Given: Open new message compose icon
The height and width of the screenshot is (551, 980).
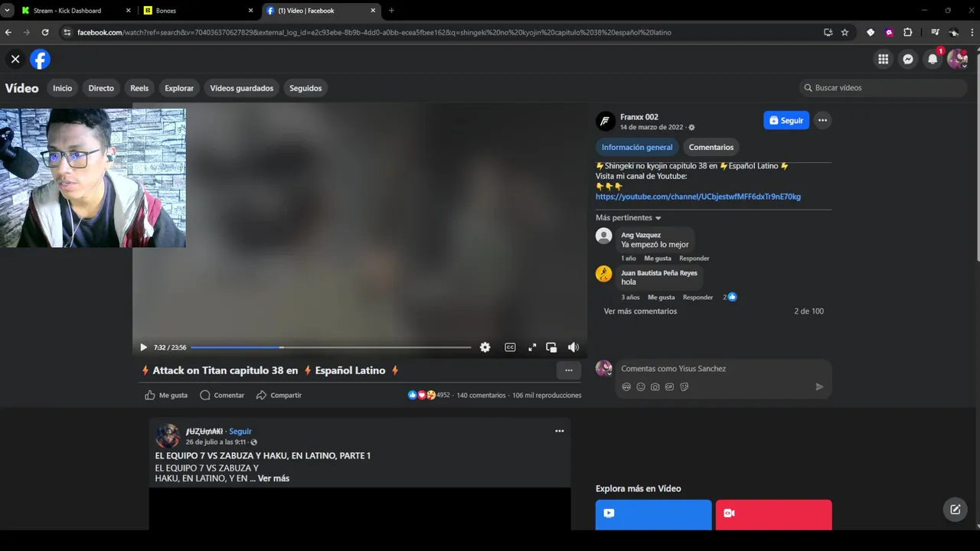Looking at the screenshot, I should [x=955, y=509].
